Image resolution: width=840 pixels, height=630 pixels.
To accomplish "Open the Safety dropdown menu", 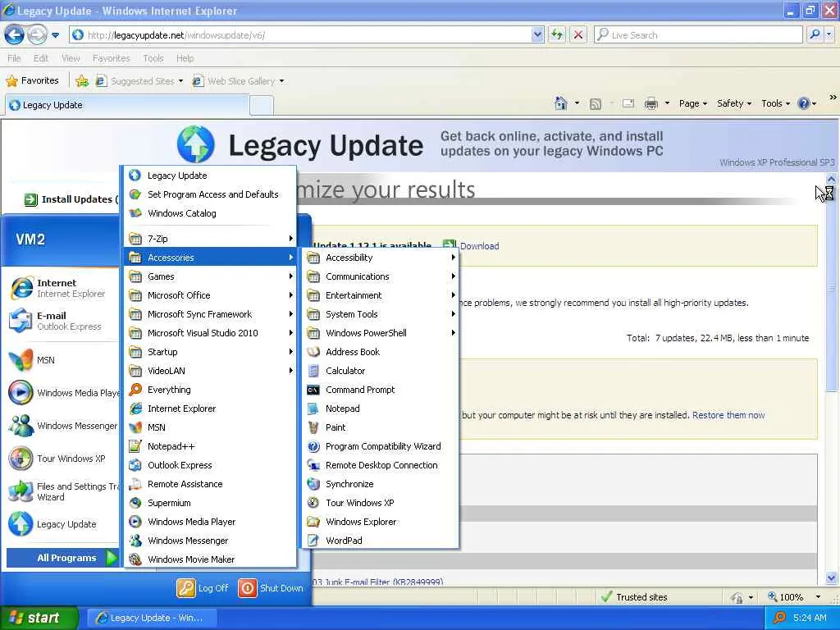I will (x=734, y=103).
